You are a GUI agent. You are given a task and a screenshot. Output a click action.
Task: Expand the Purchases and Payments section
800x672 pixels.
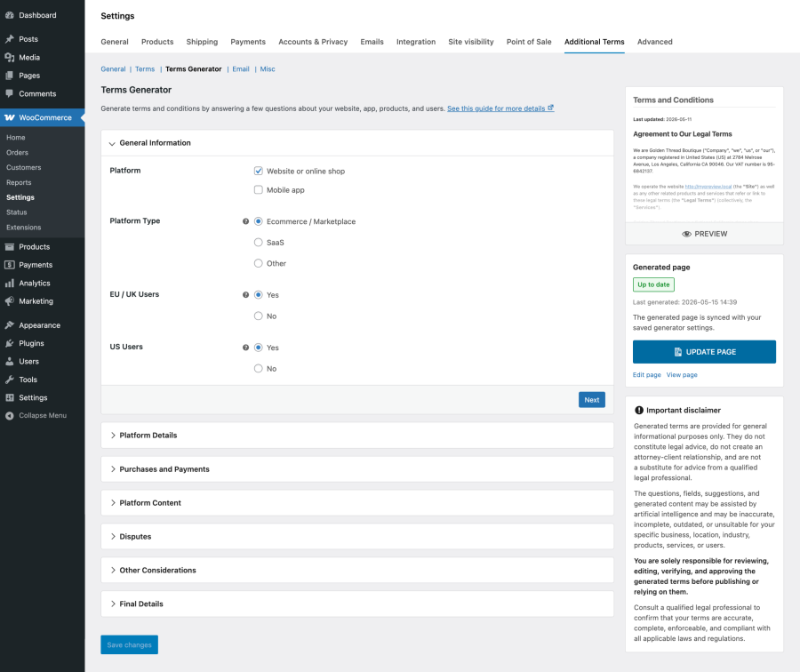357,469
